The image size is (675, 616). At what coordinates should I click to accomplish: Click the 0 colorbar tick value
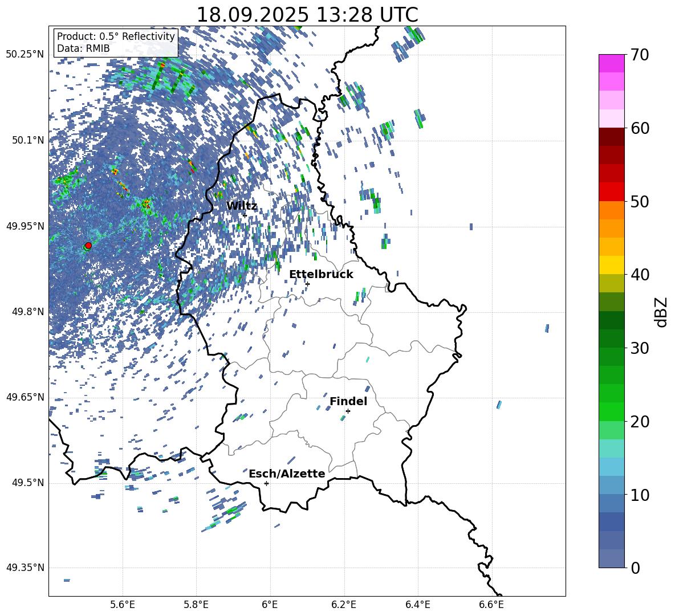click(635, 568)
